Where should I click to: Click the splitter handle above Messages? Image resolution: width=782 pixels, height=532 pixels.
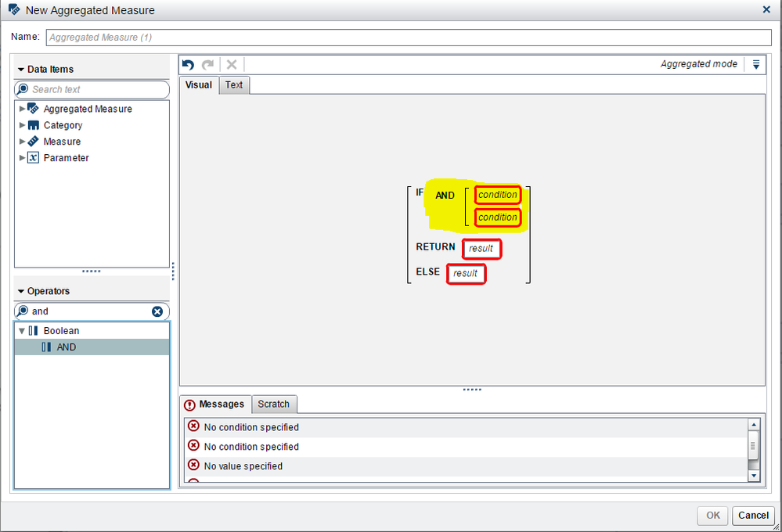click(472, 390)
